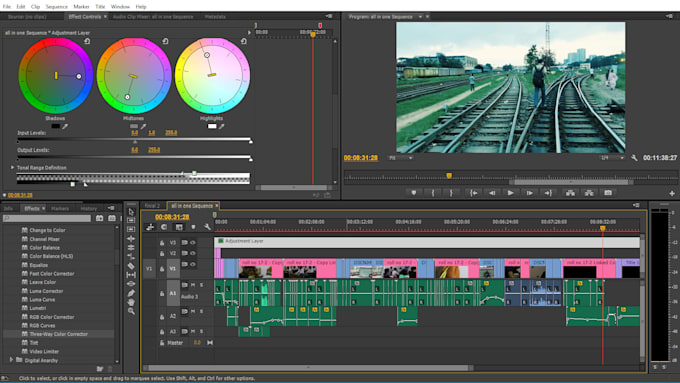
Task: Open the Timeline panel menu
Action: click(636, 205)
